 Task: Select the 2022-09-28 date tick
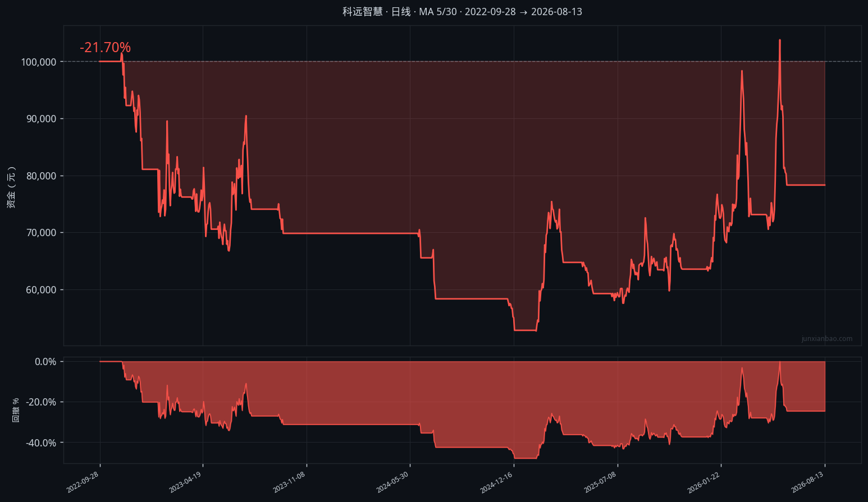tap(83, 482)
